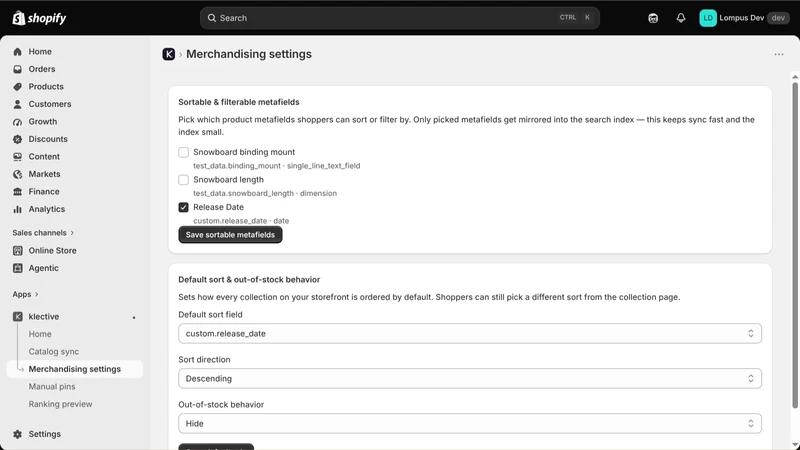Click the Snowboard length label
The image size is (800, 450).
coord(228,180)
